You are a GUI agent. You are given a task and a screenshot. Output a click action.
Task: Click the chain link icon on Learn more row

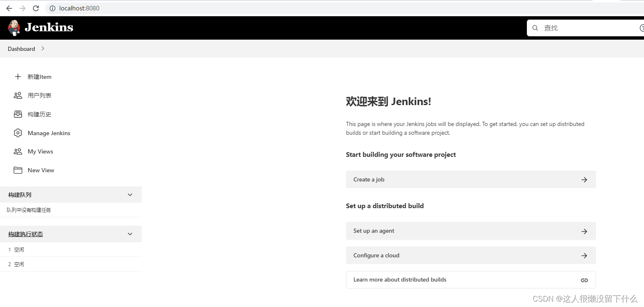coord(584,280)
